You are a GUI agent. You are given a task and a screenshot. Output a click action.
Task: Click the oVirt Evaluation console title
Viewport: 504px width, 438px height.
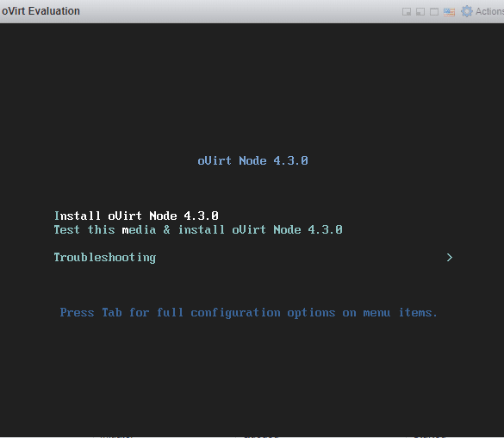[x=40, y=11]
